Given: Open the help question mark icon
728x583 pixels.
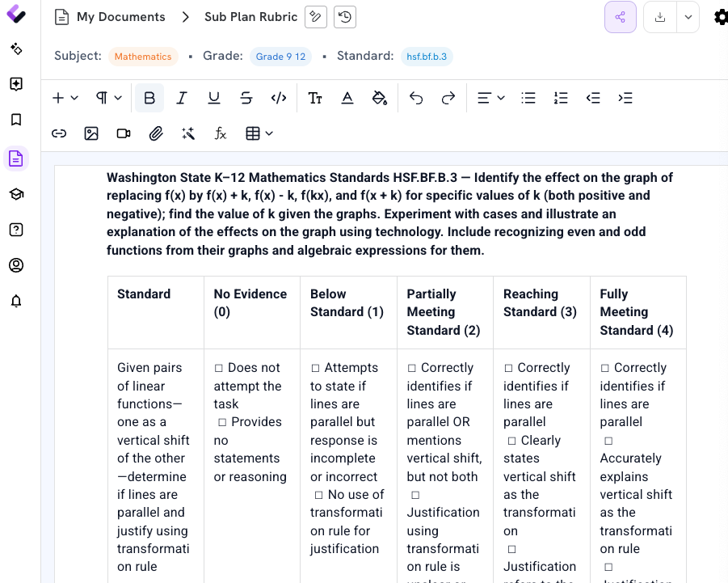Looking at the screenshot, I should coord(16,230).
